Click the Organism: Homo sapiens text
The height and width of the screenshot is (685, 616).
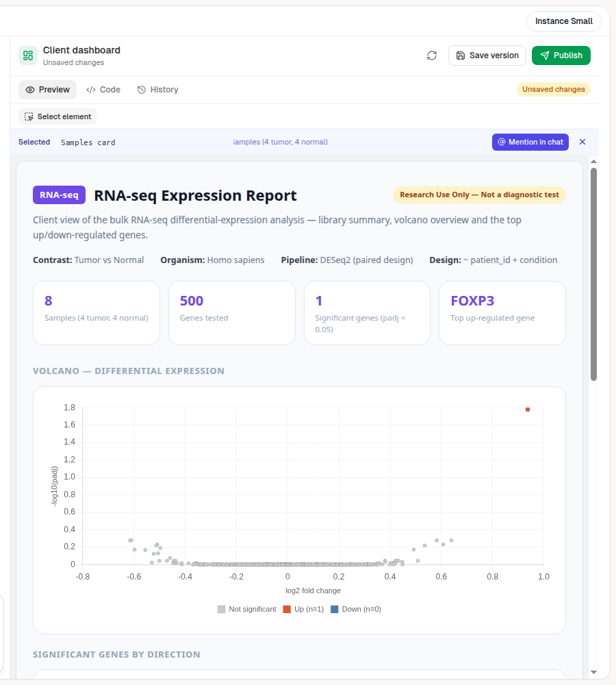tap(212, 260)
